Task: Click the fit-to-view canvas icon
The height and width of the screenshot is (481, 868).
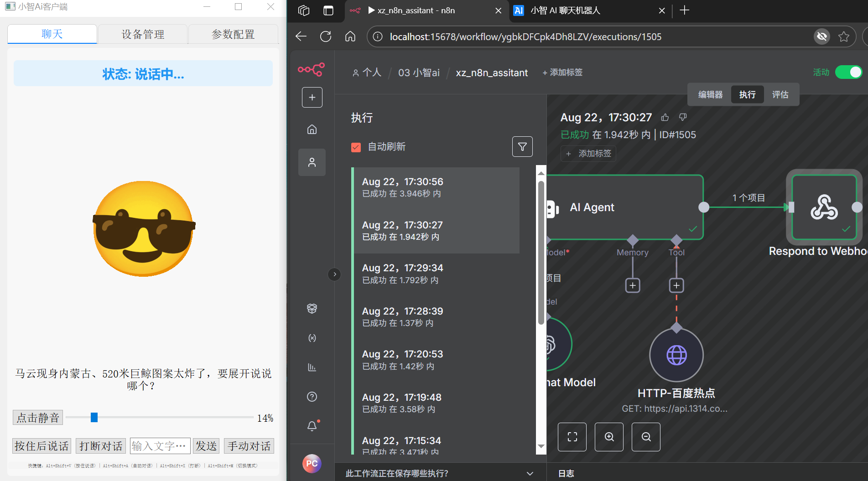Action: 572,437
